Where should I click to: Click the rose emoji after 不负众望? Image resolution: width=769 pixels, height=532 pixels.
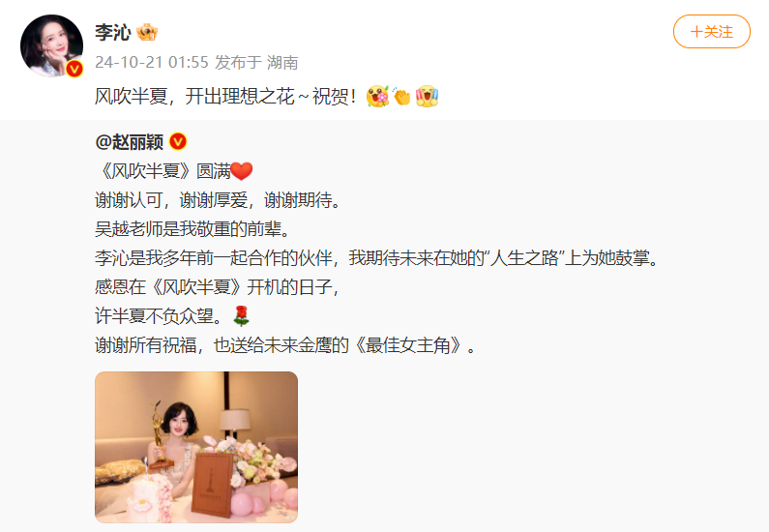[x=241, y=316]
